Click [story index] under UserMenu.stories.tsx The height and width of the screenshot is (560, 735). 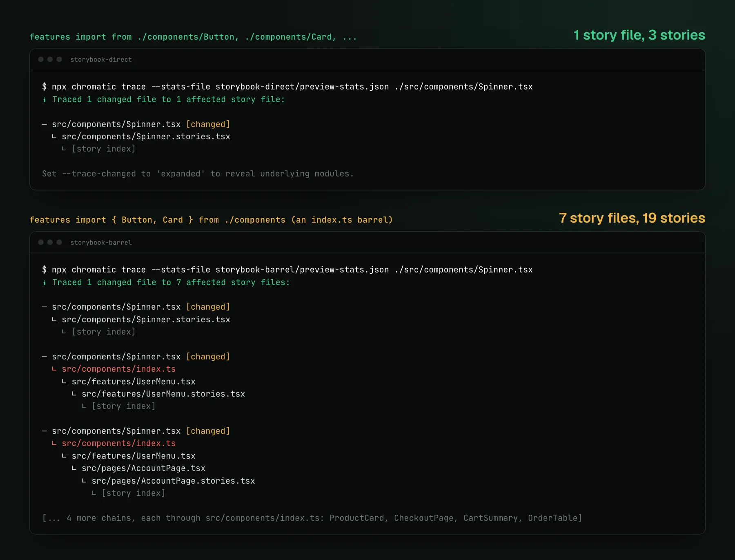tap(123, 406)
